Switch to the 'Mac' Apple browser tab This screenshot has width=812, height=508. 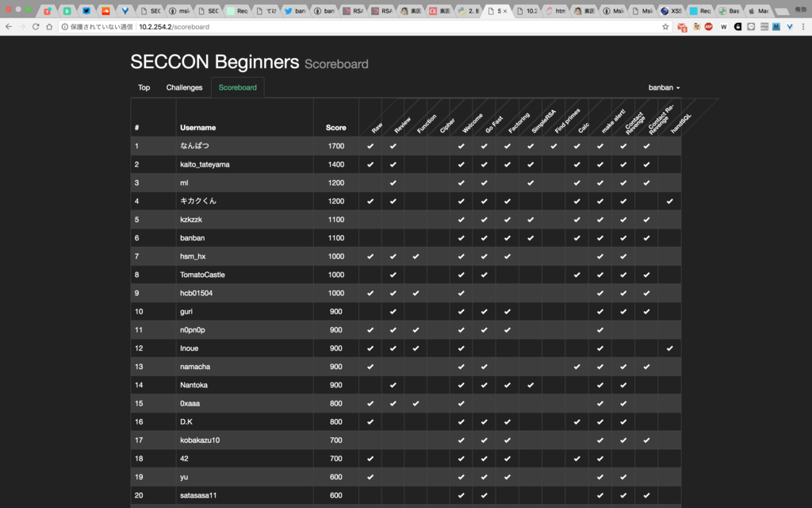point(758,10)
